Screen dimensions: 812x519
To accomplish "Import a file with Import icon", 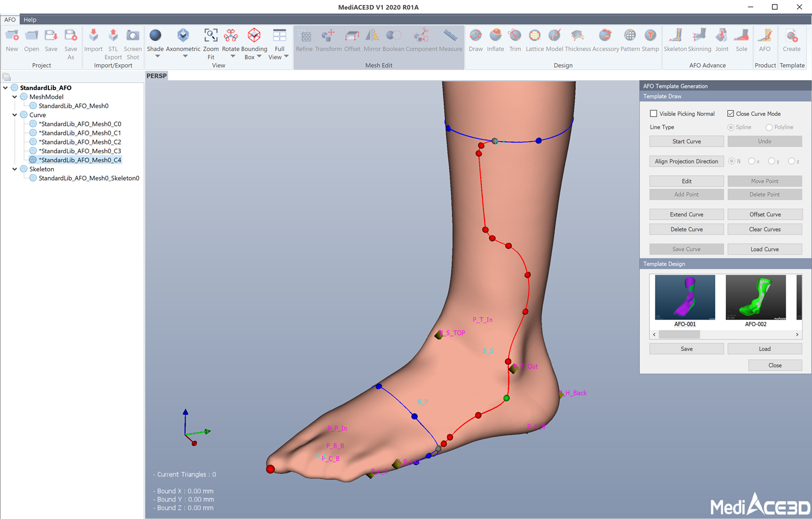I will (93, 36).
